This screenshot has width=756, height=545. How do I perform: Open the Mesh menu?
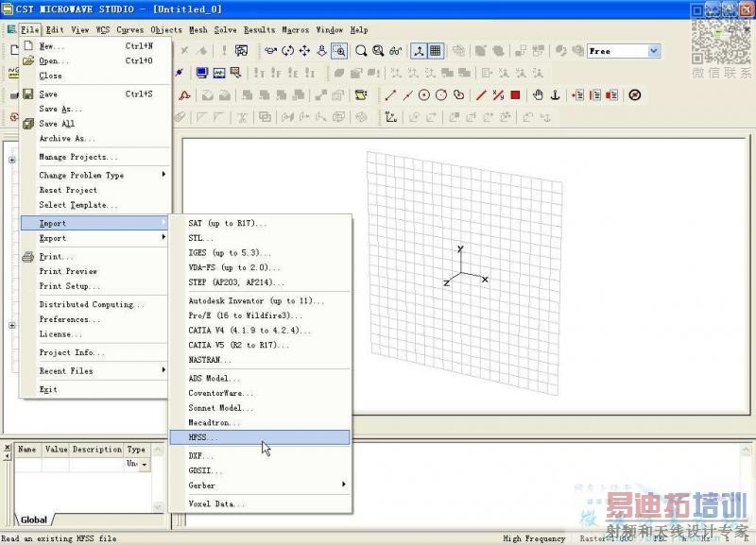pos(198,30)
